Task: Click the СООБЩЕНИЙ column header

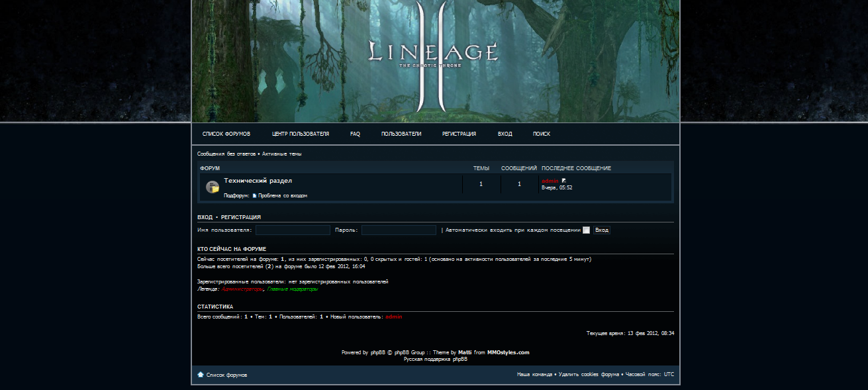Action: pyautogui.click(x=519, y=169)
